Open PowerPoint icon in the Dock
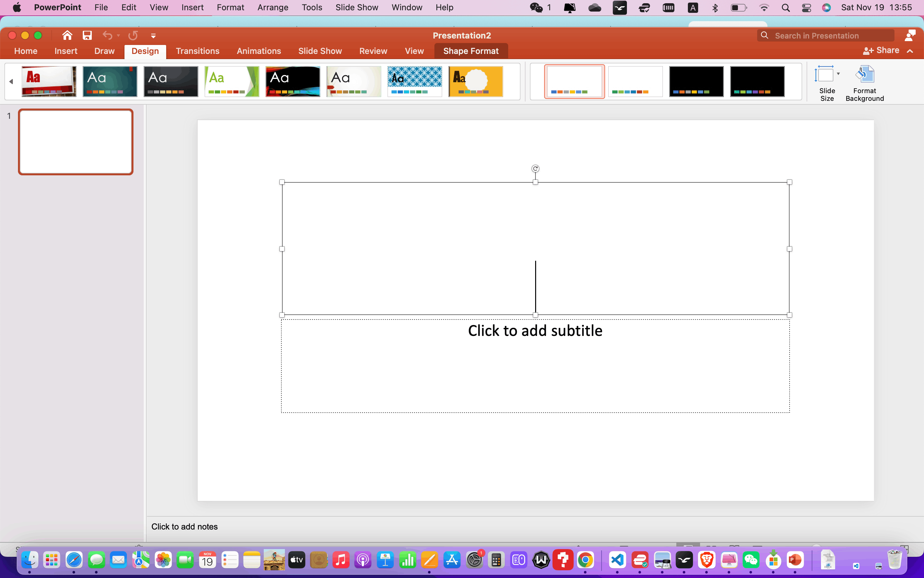 pyautogui.click(x=795, y=560)
